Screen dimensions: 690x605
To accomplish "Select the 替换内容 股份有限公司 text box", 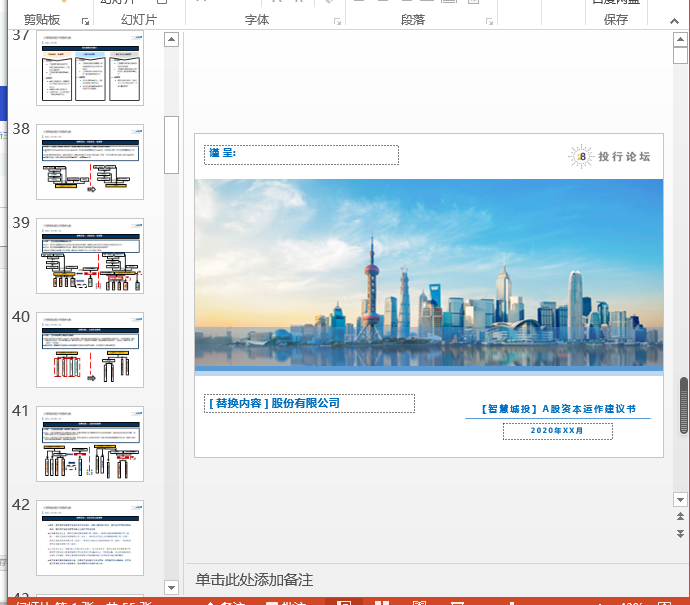I will [309, 403].
